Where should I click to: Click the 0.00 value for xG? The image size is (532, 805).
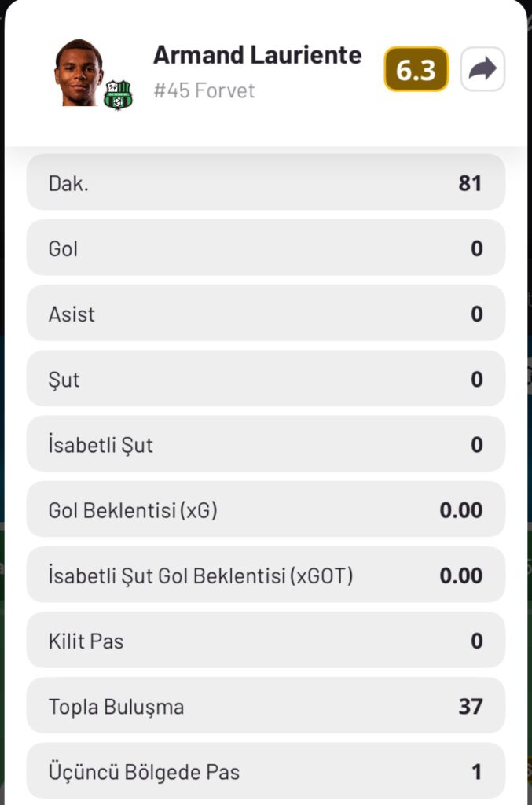[460, 510]
